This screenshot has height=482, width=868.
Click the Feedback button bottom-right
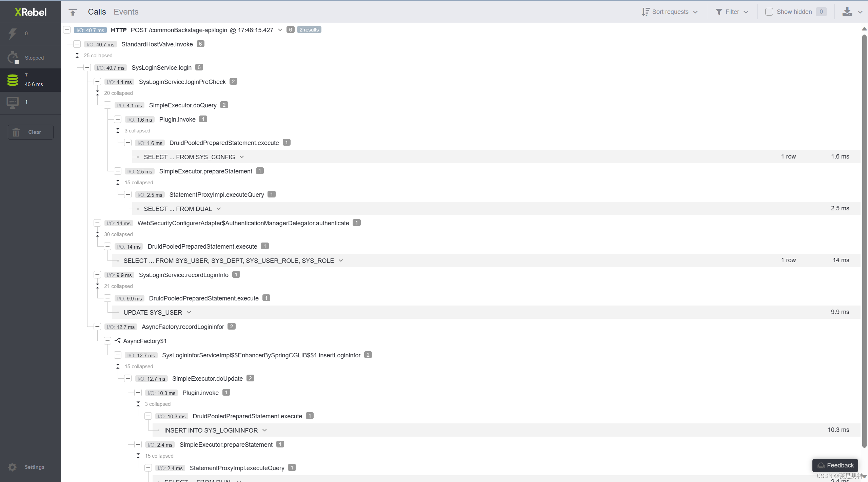coord(835,465)
